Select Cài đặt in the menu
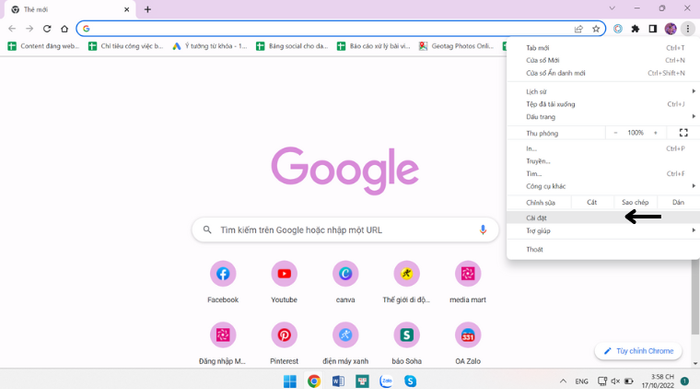Screen dimensions: 700x389 [603, 218]
